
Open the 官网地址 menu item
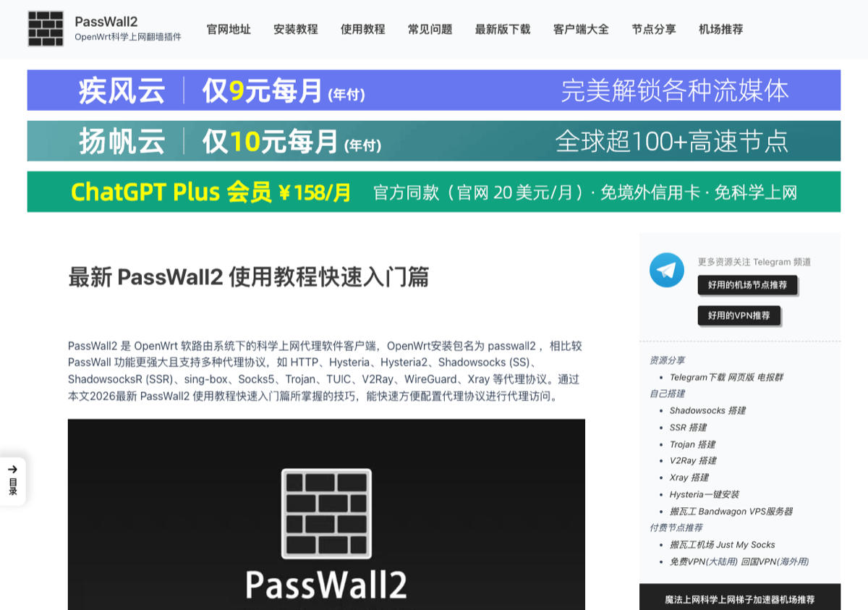(x=229, y=30)
